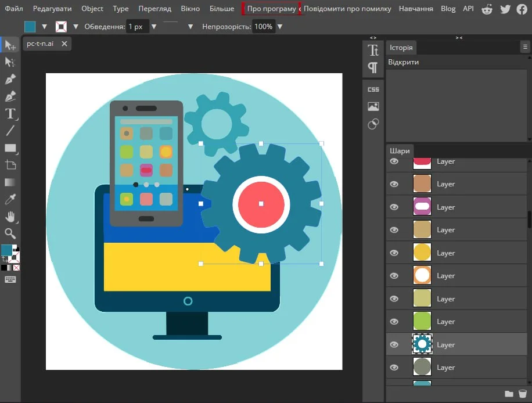
Task: Click the foreground color swatch in toolbar
Action: (6, 250)
